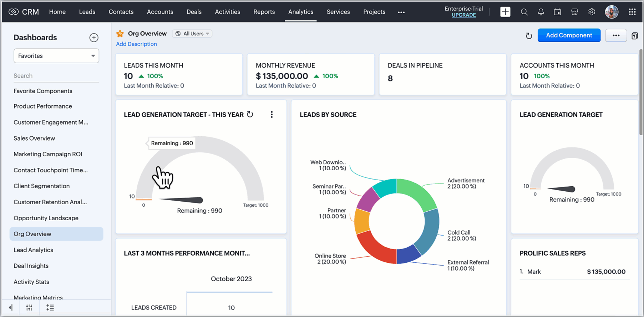This screenshot has width=644, height=317.
Task: Collapse the sidebar with left arrow icon
Action: (11, 307)
